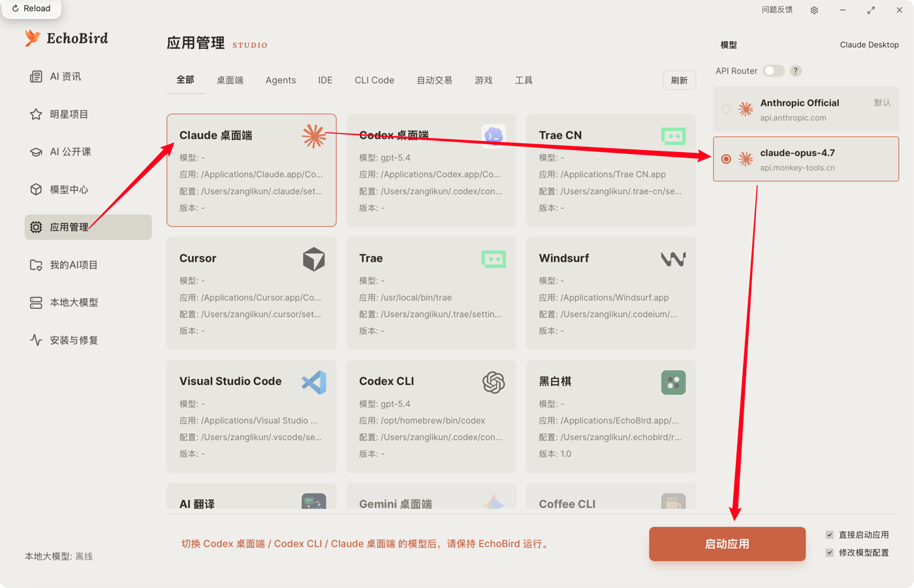Open 安装与修复 in the sidebar
This screenshot has height=588, width=914.
tap(88, 340)
